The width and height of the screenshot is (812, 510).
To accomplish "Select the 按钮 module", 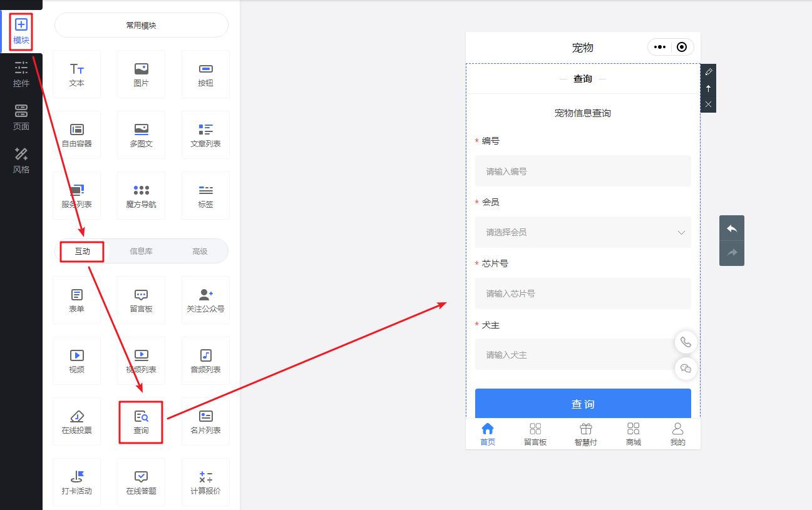I will pyautogui.click(x=206, y=74).
